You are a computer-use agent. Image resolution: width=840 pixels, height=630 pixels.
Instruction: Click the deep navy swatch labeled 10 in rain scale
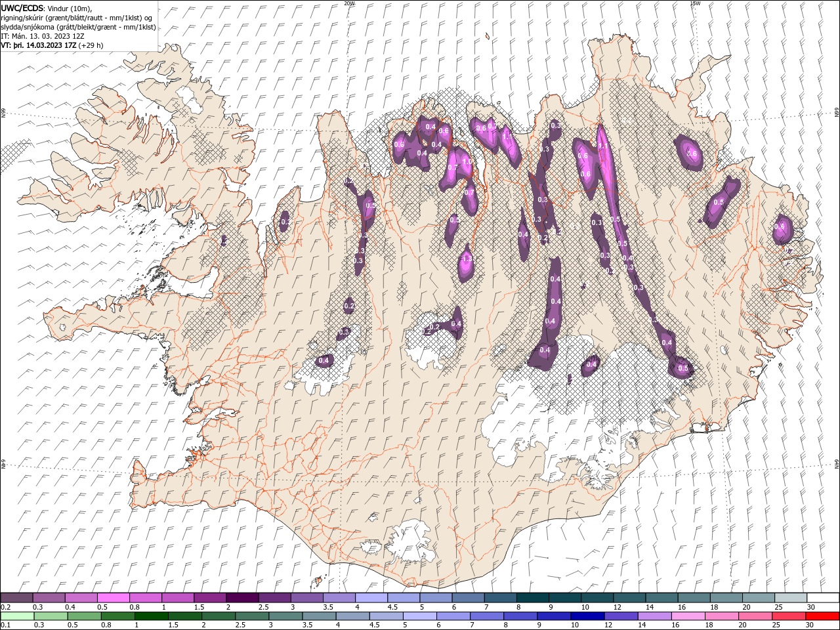[587, 616]
